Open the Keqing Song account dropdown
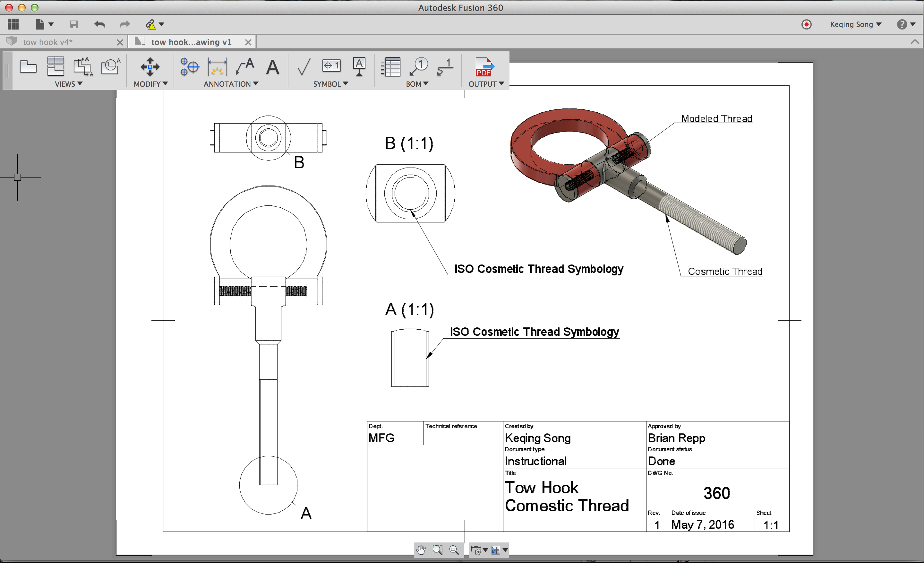 [855, 24]
